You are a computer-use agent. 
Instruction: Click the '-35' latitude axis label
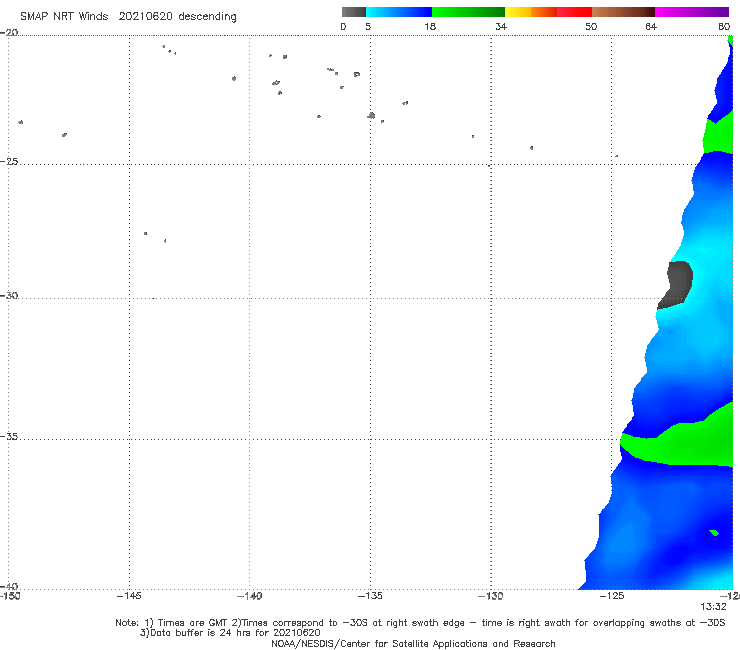[x=9, y=437]
